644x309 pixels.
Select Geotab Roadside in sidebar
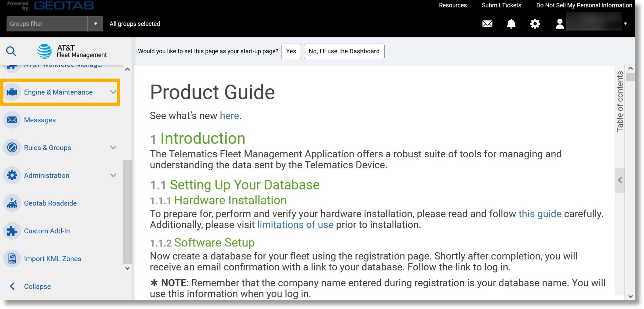tap(50, 203)
